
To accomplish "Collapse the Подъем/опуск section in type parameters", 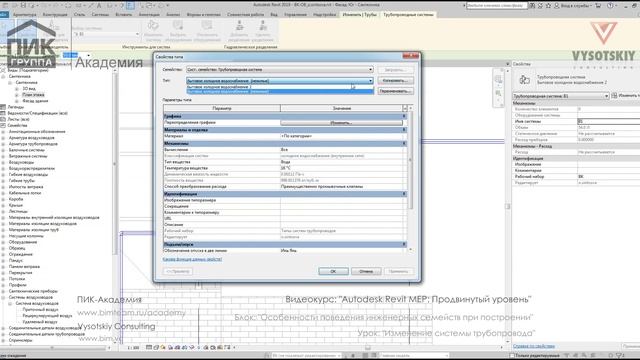I will click(x=404, y=244).
